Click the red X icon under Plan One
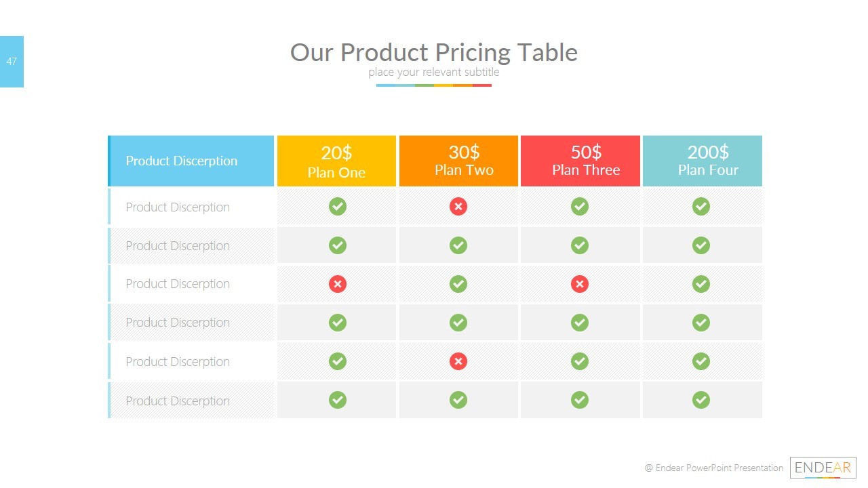Viewport: 868px width, 488px height. [x=337, y=284]
